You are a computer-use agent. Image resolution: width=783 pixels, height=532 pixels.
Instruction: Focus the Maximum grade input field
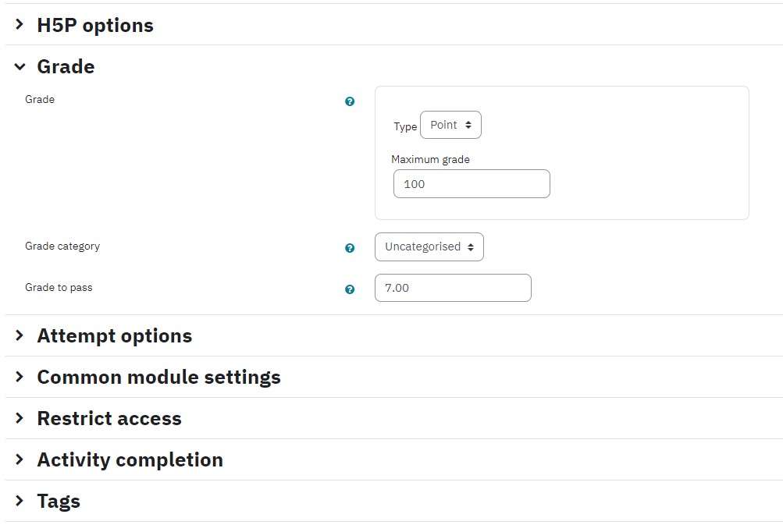coord(472,183)
